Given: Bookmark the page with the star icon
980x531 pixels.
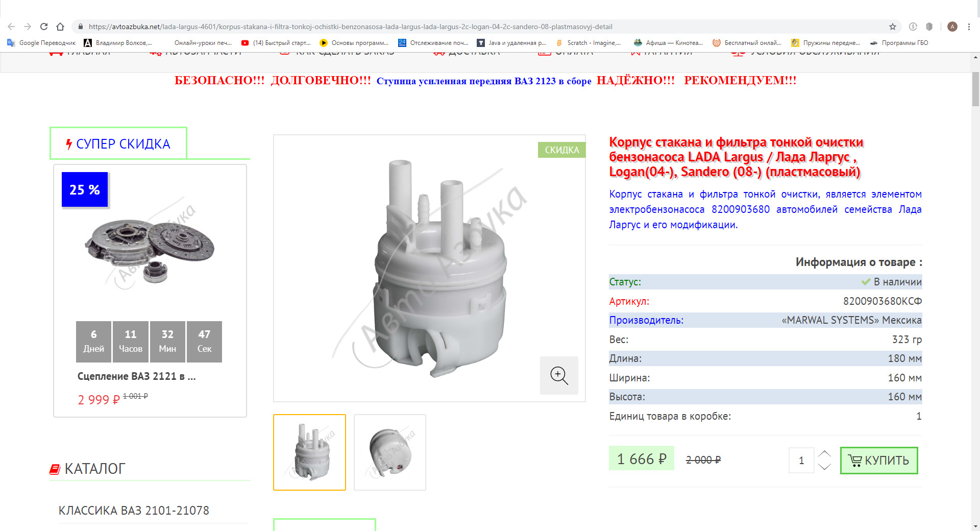Looking at the screenshot, I should (893, 27).
